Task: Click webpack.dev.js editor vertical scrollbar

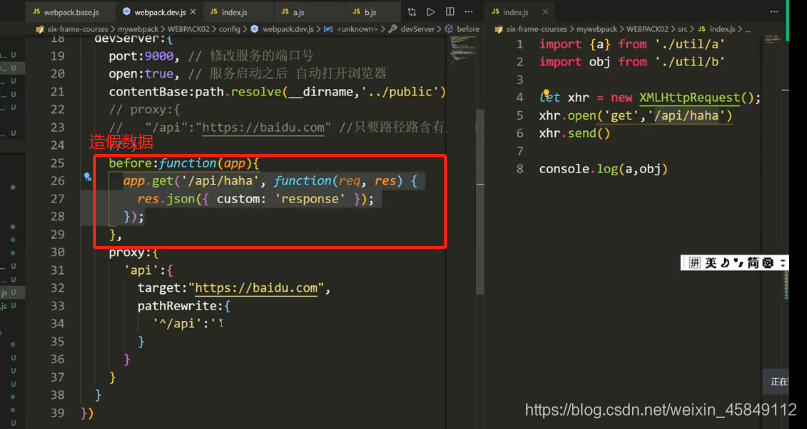Action: point(481,201)
